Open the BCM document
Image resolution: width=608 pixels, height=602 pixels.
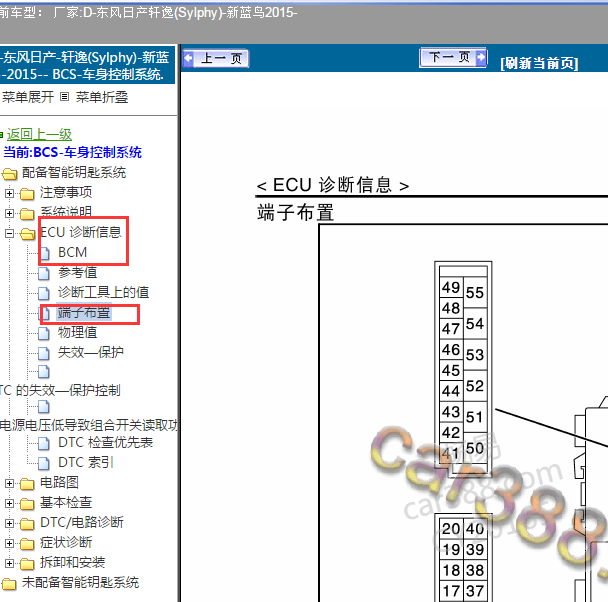(73, 252)
